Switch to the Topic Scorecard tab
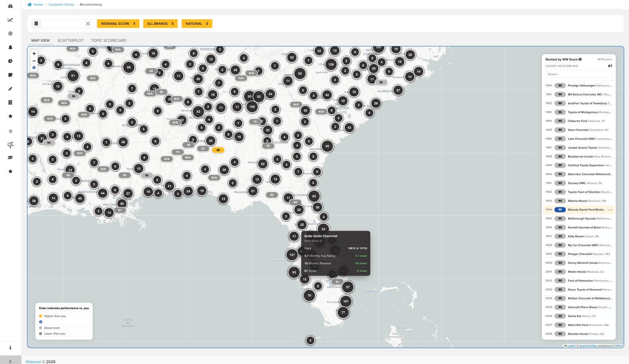The image size is (629, 364). 109,40
